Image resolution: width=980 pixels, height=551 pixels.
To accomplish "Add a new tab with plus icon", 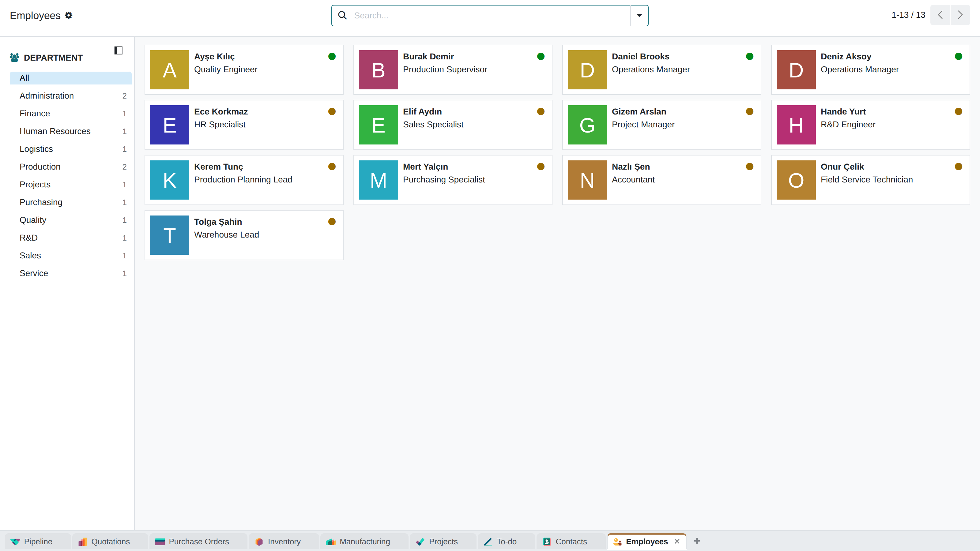I will 697,541.
